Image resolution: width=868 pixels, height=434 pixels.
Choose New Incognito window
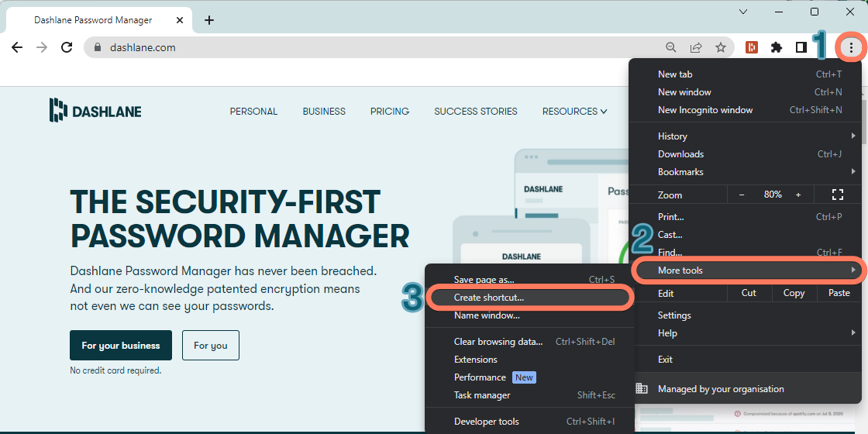point(745,109)
